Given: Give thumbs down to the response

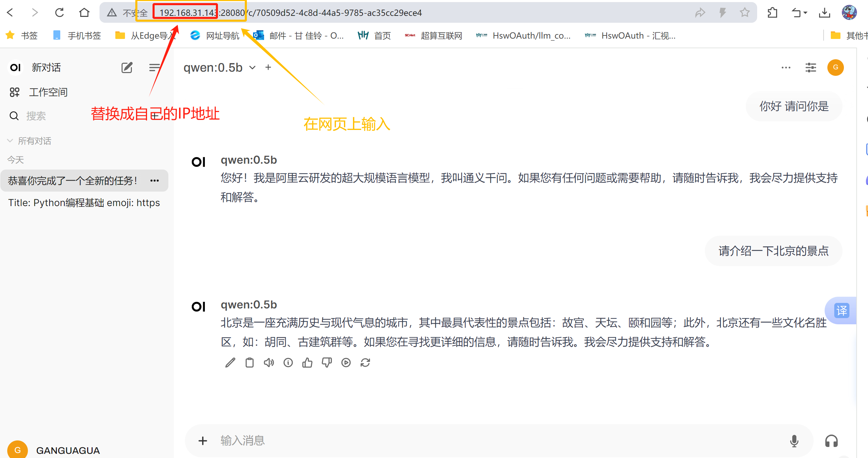Looking at the screenshot, I should [x=327, y=363].
